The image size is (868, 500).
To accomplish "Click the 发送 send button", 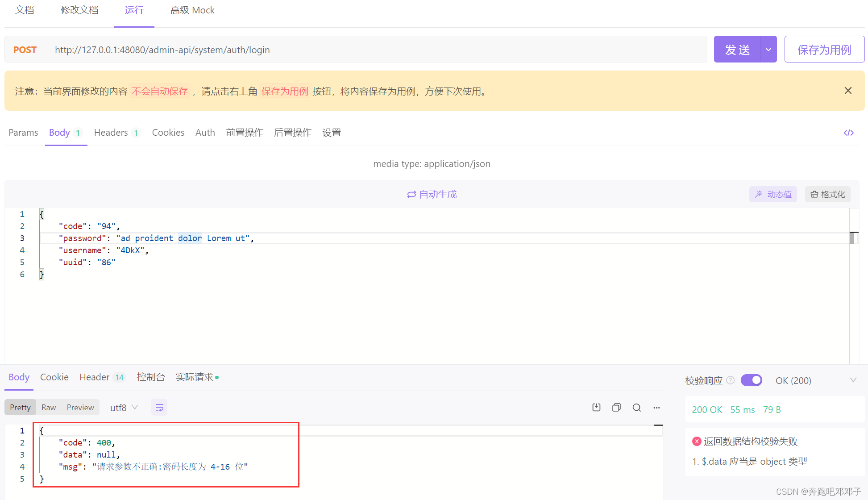I will 737,50.
